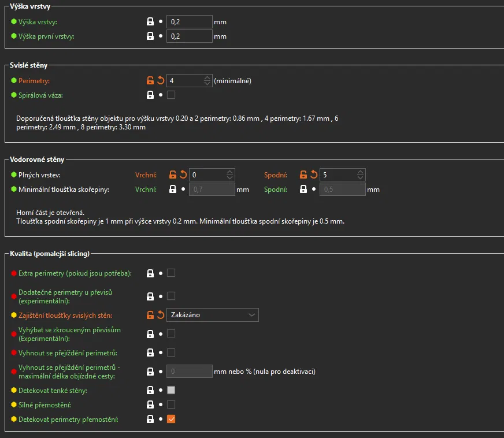
Task: Increase the Perimetry count with the up arrow
Action: 207,78
